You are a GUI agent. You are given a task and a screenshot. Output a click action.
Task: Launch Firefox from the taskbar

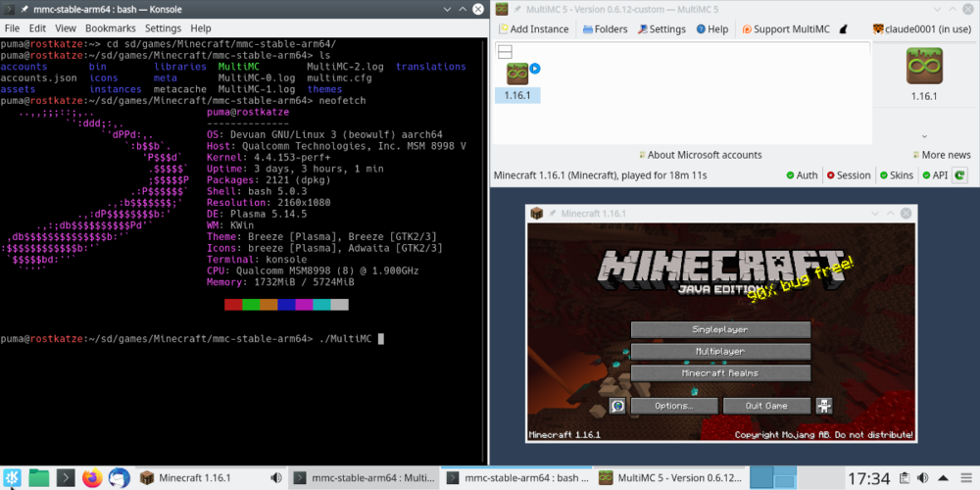pyautogui.click(x=92, y=478)
